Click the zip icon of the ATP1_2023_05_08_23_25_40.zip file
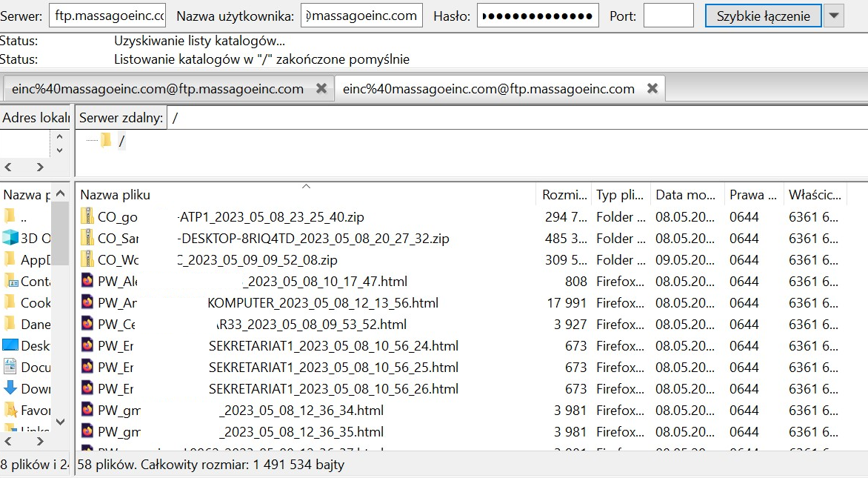Screen dimensions: 868x478 [87, 216]
